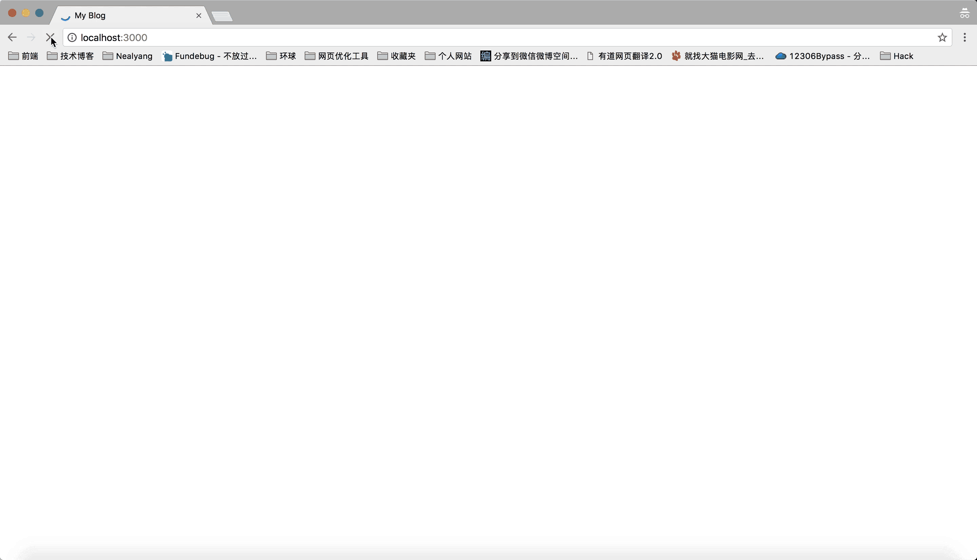
Task: Click the new tab button
Action: (222, 16)
